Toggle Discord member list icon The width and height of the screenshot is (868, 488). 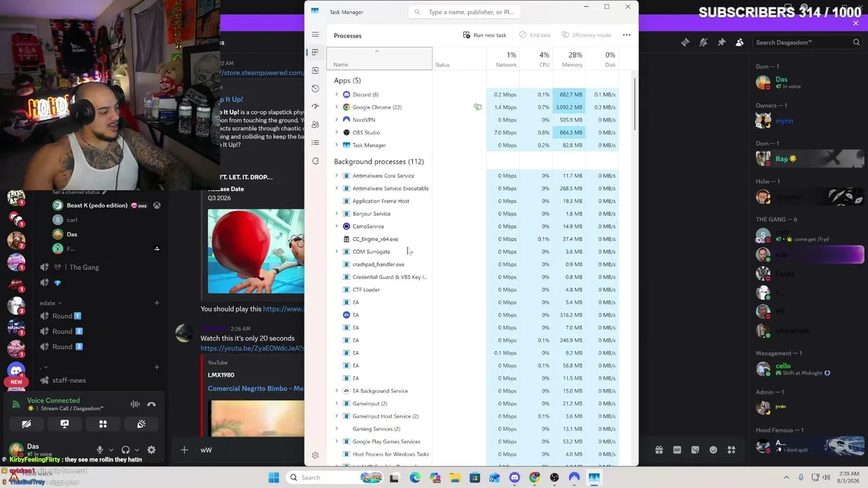coord(740,42)
